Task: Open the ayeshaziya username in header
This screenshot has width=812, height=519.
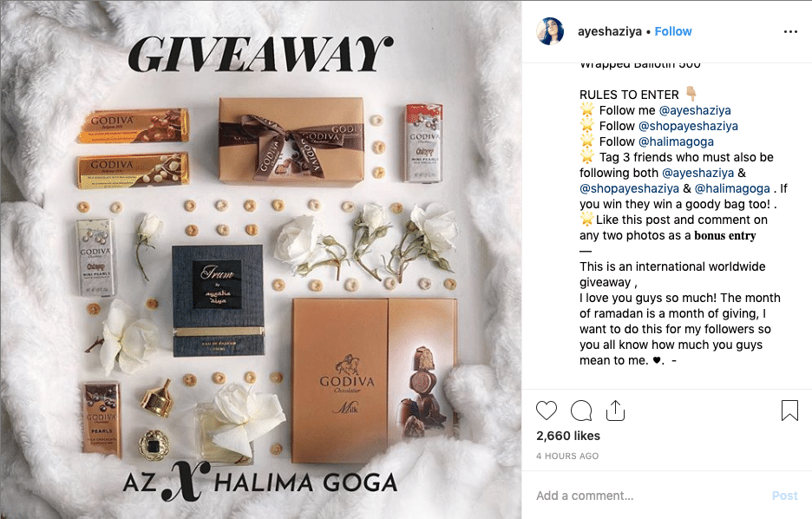Action: (610, 31)
